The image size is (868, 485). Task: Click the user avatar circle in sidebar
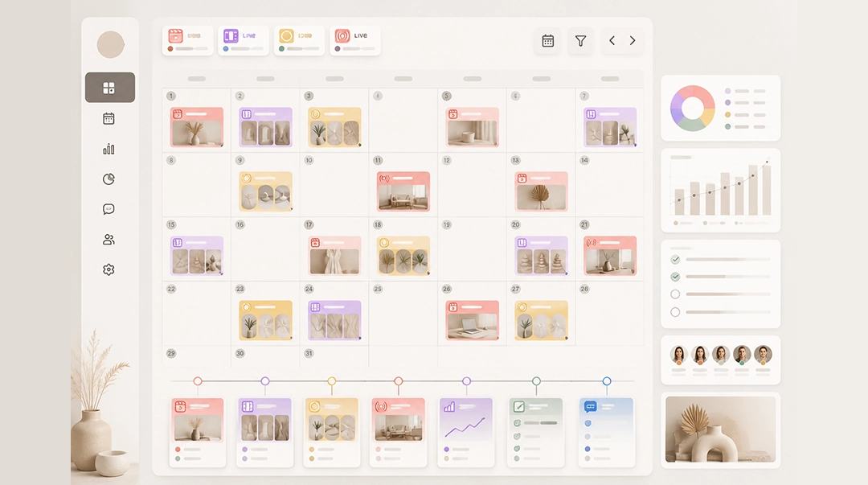pos(111,44)
